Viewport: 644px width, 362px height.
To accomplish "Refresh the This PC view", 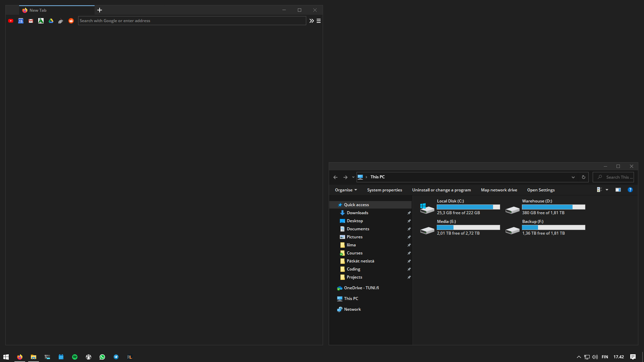I will [584, 177].
